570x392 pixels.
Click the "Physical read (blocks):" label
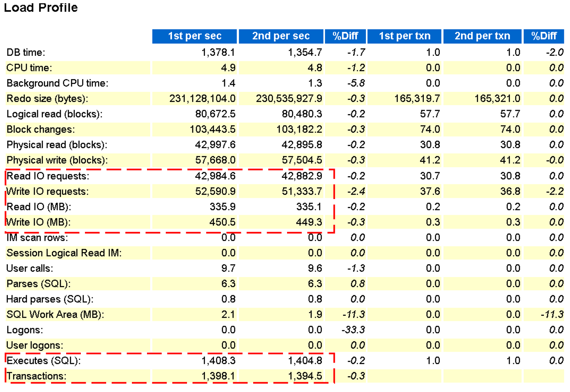[x=57, y=145]
